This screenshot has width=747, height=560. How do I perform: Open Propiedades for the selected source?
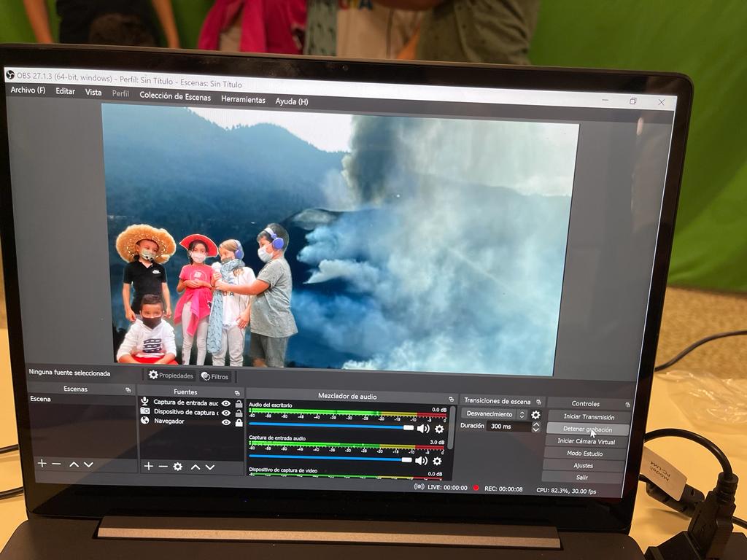pos(171,376)
